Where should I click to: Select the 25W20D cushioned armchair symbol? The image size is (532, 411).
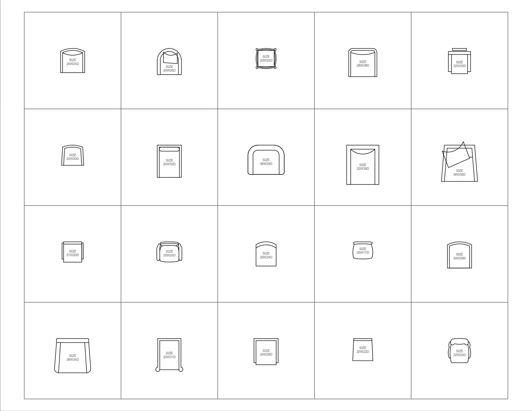pyautogui.click(x=169, y=252)
